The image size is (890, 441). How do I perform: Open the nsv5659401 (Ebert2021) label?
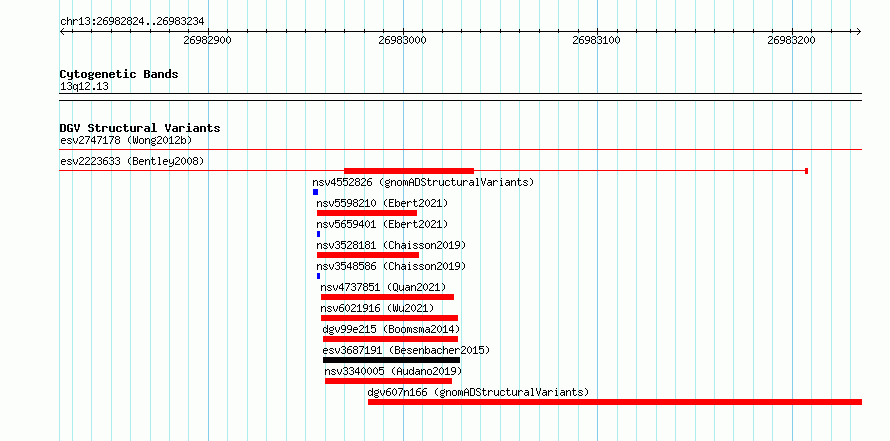(x=382, y=224)
